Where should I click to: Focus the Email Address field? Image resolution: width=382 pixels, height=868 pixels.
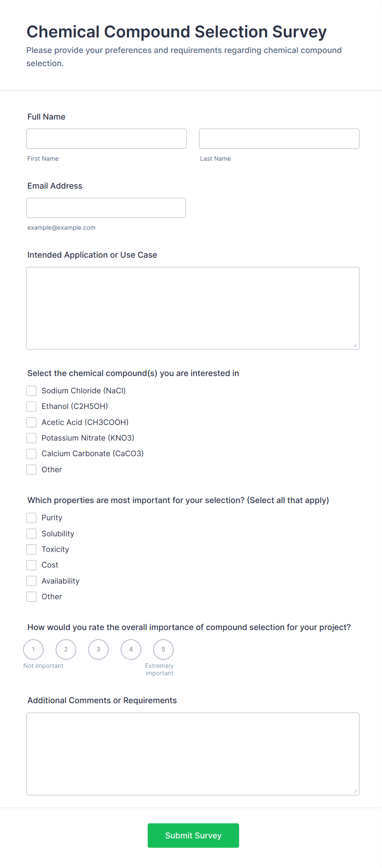click(106, 208)
